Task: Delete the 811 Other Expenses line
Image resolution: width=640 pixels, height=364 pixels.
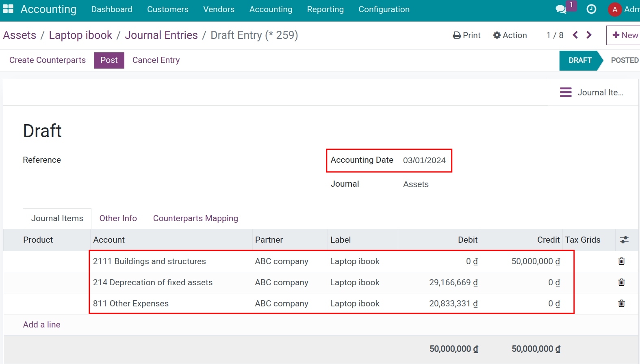Action: (x=621, y=304)
